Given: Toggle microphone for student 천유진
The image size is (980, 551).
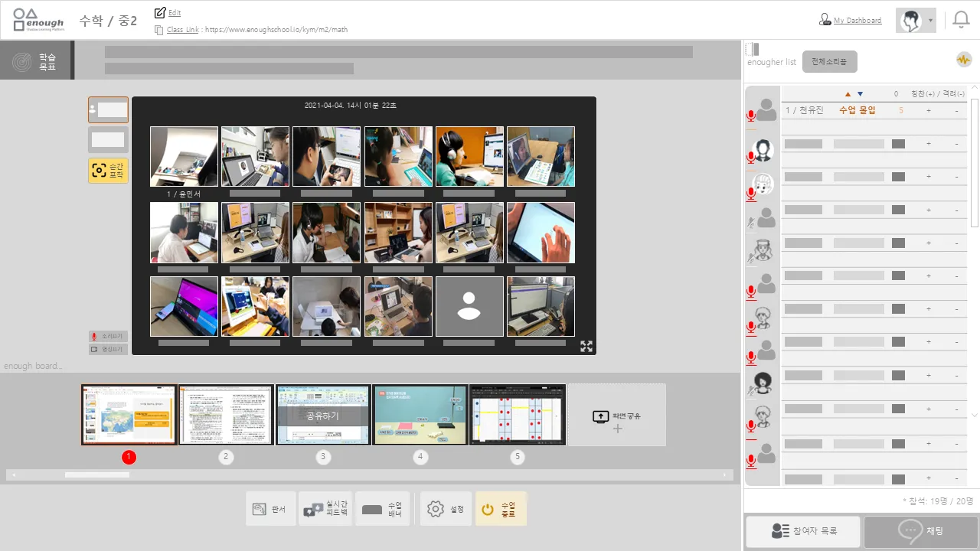Looking at the screenshot, I should pos(751,116).
